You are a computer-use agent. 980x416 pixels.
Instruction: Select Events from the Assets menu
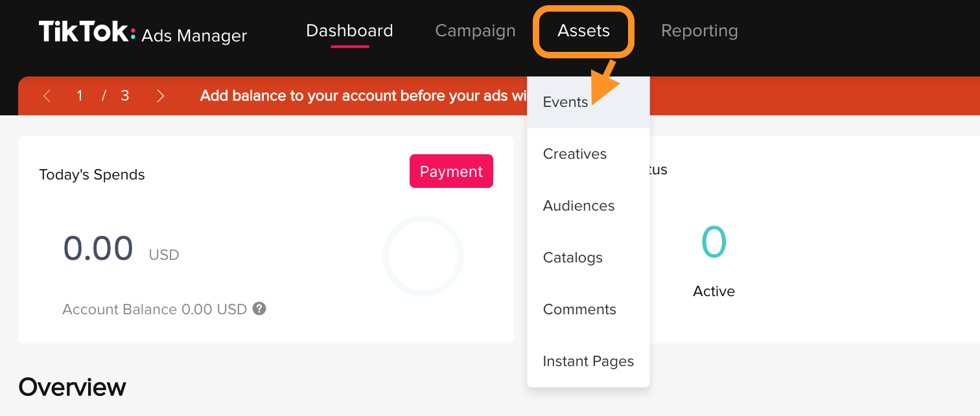(x=565, y=102)
